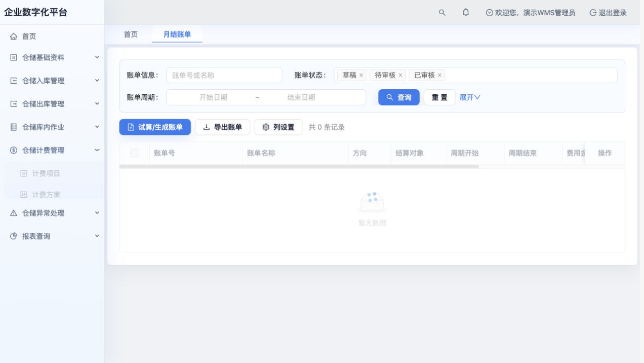Click the 仓储计费管理 coin icon
Image resolution: width=644 pixels, height=363 pixels.
(x=14, y=150)
